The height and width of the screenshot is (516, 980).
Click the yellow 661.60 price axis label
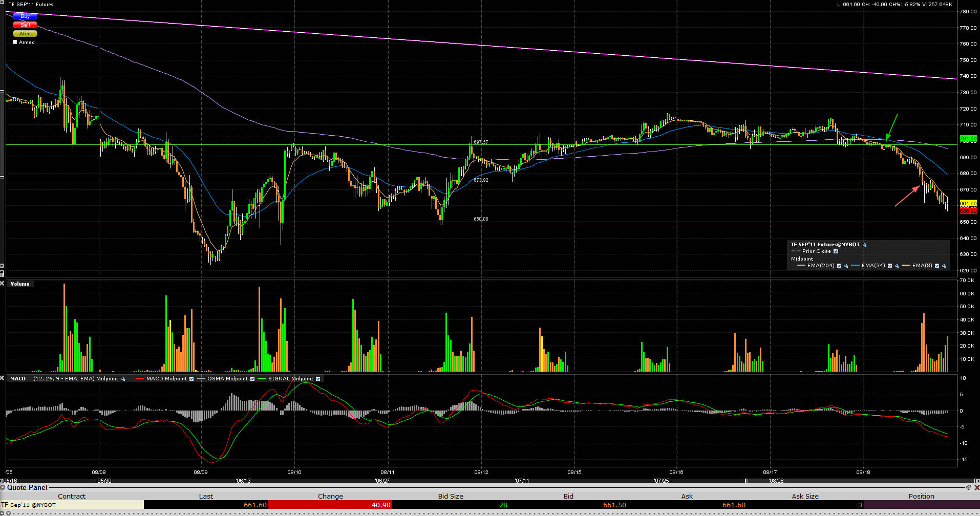968,204
